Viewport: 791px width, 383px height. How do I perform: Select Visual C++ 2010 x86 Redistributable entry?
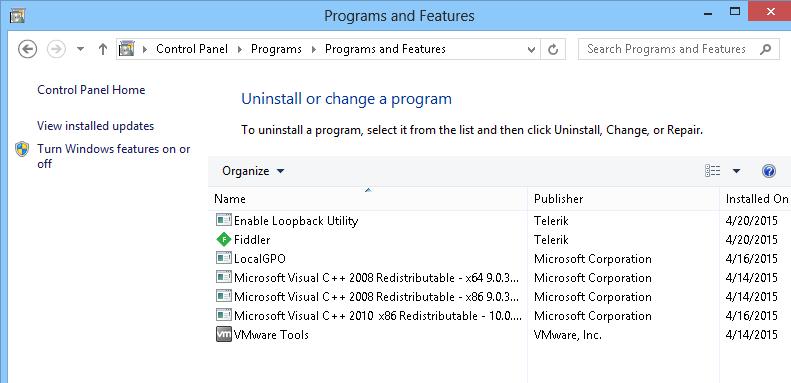click(377, 316)
